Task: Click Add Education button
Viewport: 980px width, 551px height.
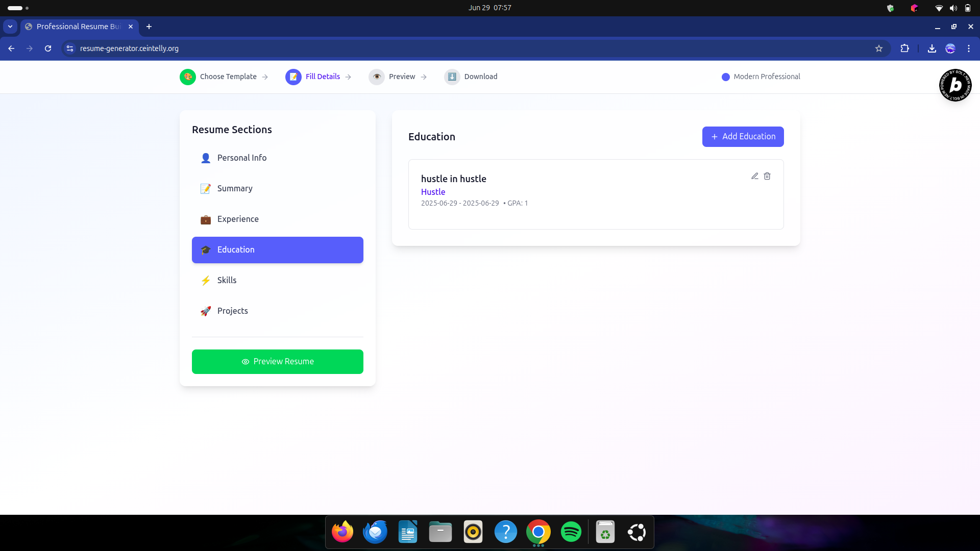Action: point(743,137)
